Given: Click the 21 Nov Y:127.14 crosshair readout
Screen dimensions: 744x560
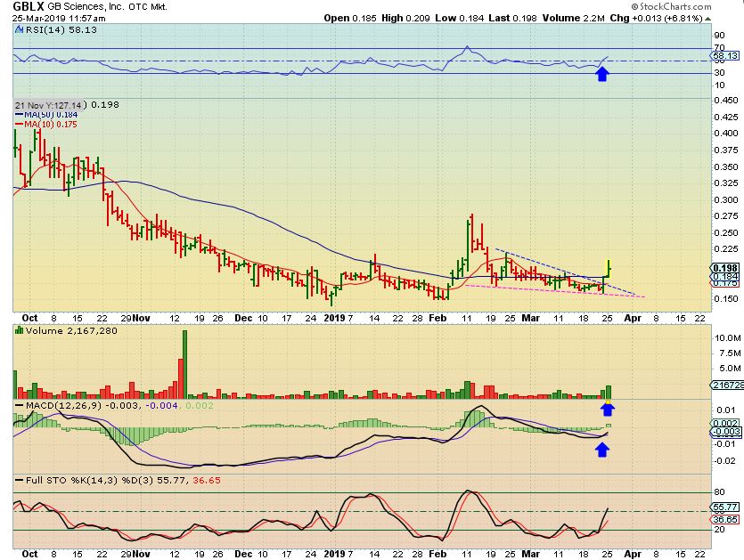Looking at the screenshot, I should (x=48, y=105).
